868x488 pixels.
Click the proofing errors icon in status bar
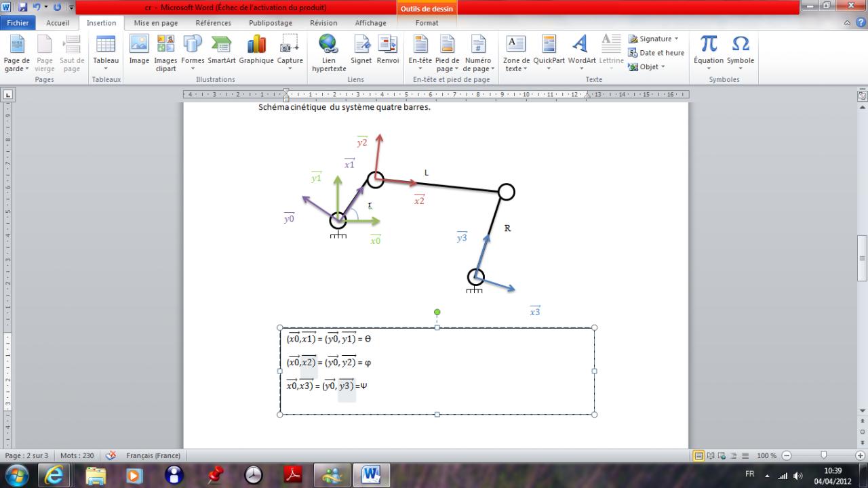tap(111, 455)
